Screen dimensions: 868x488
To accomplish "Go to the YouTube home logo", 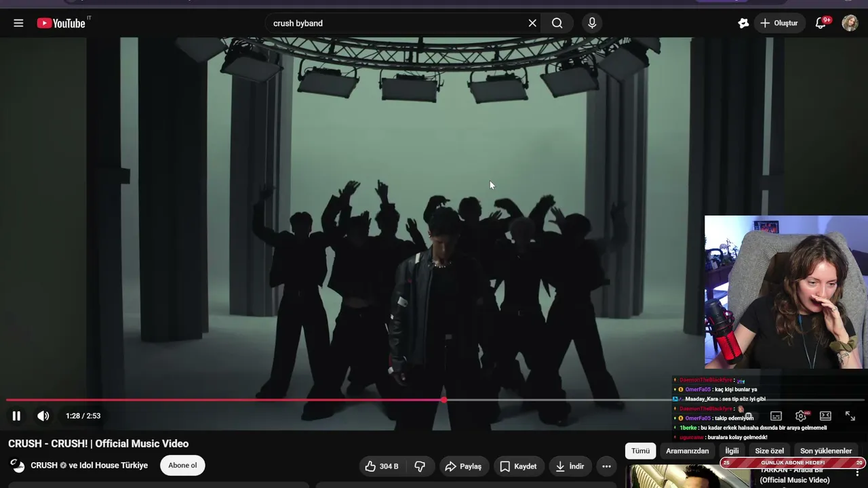I will 61,23.
